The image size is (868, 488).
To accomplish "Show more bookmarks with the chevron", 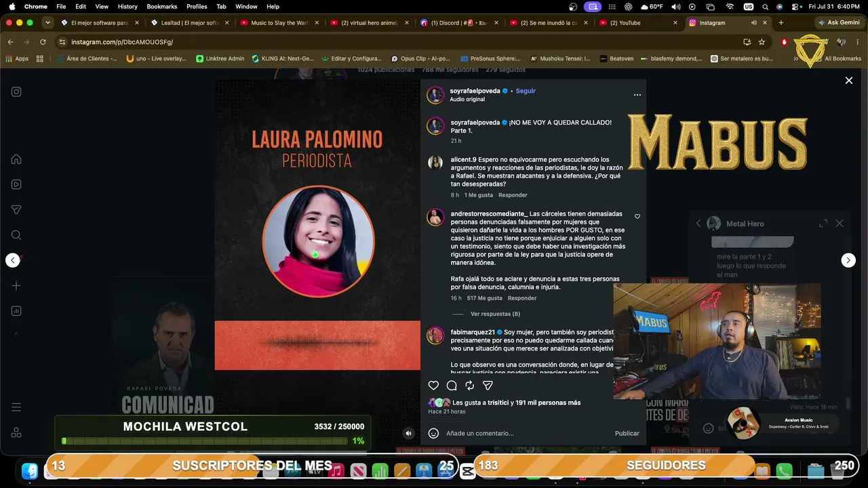I will (795, 59).
